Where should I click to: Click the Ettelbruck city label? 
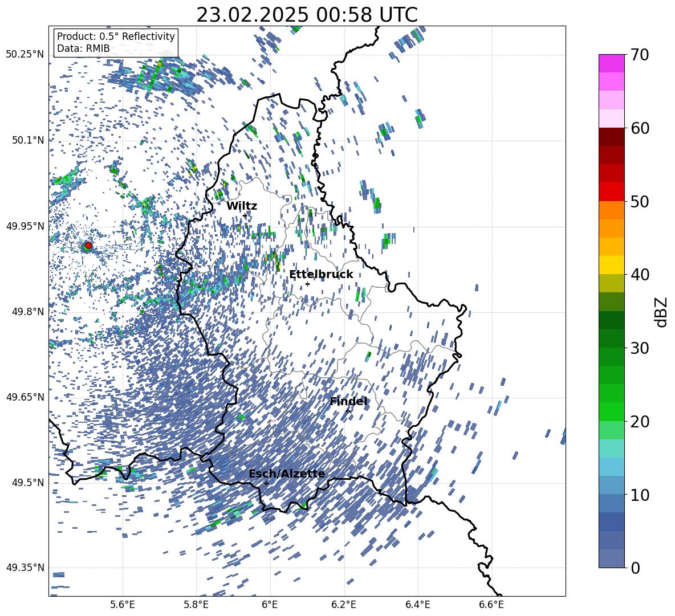click(321, 274)
